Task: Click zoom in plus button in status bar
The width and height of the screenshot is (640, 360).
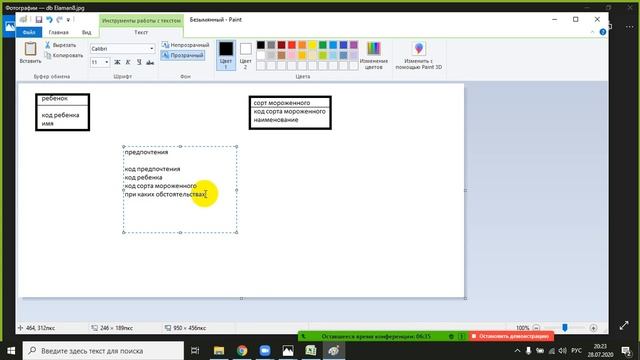Action: [x=593, y=328]
